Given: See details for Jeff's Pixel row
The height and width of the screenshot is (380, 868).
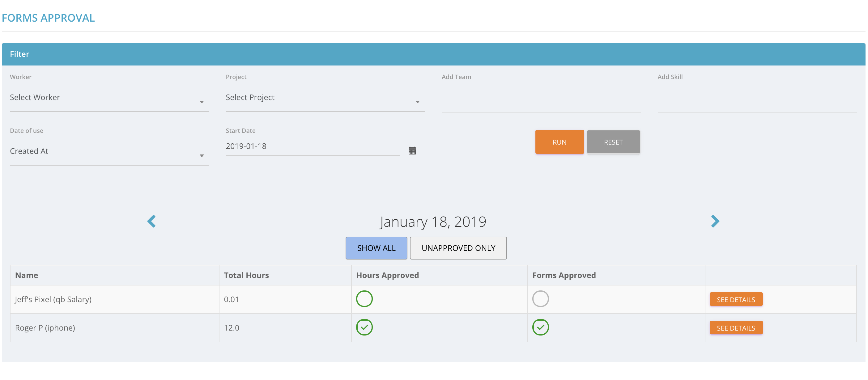Looking at the screenshot, I should pos(736,299).
